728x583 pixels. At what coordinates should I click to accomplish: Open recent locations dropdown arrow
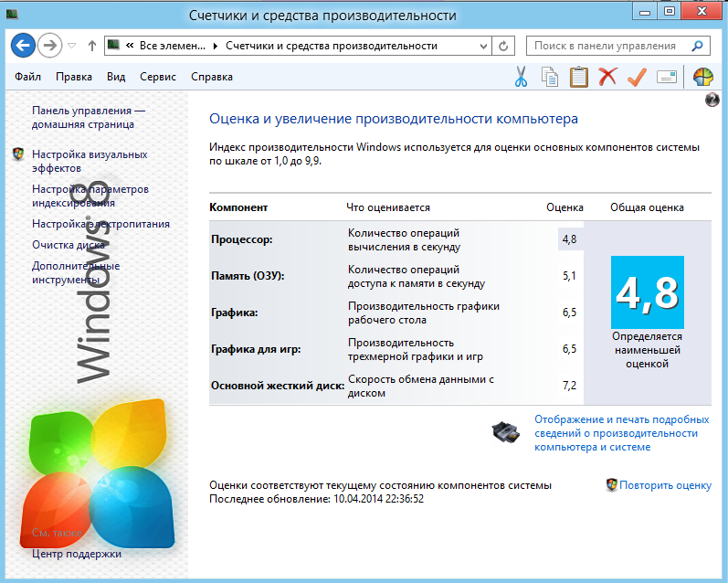click(x=72, y=46)
